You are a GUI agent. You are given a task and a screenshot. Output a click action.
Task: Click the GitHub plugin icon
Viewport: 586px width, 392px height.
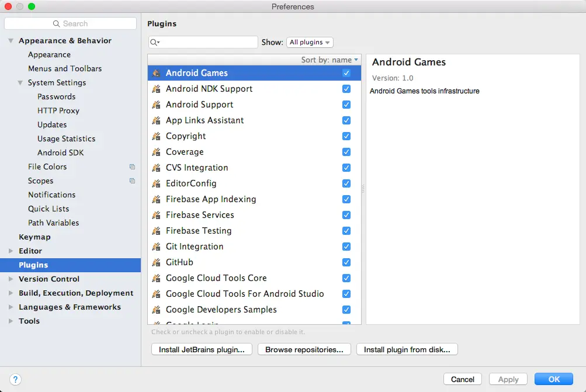[156, 262]
